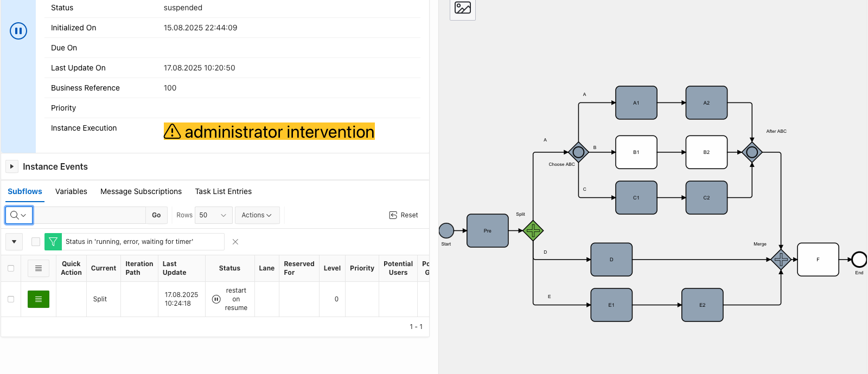
Task: Open the Message Subscriptions tab
Action: [141, 191]
